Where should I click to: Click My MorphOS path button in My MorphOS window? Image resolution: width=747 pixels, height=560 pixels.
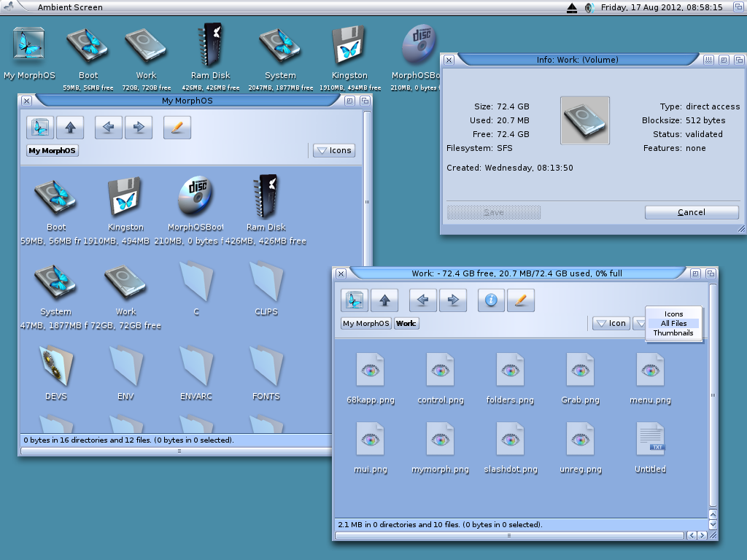[x=52, y=150]
